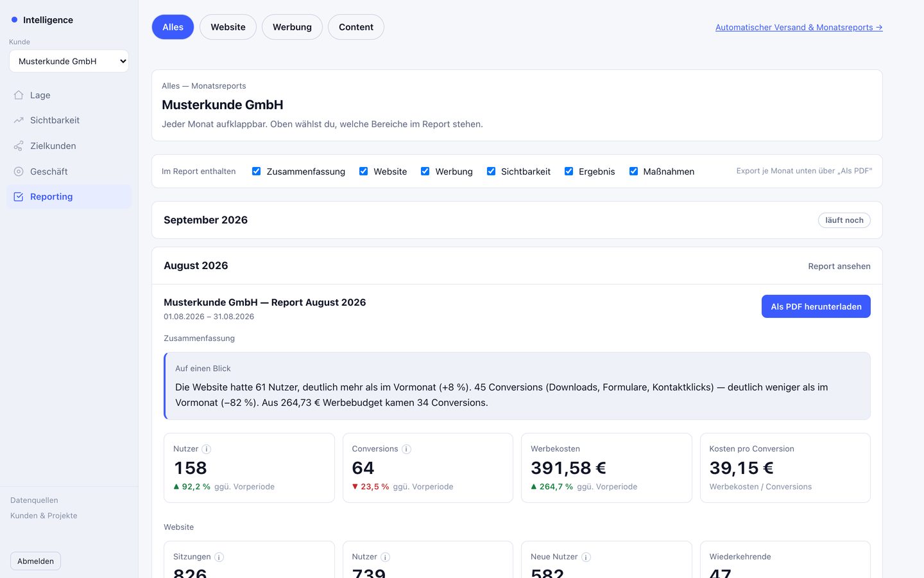Click the läuft noch status badge

[x=844, y=220]
